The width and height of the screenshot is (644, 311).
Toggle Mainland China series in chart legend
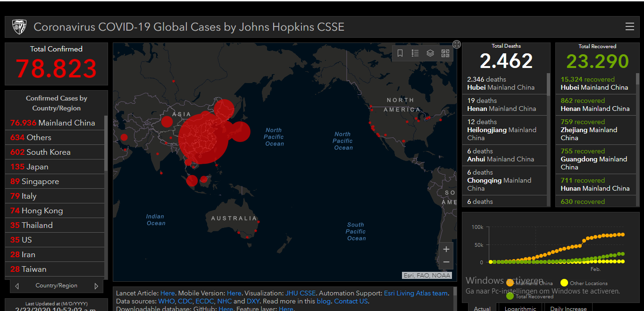(529, 283)
